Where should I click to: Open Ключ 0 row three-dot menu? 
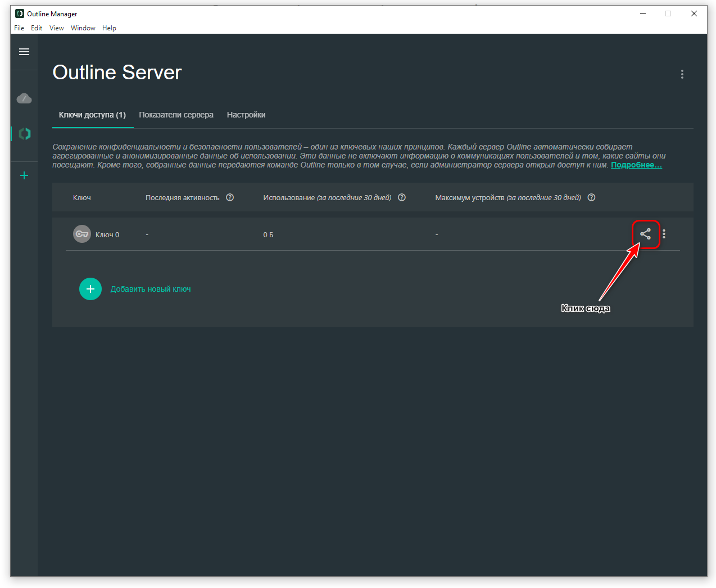click(x=664, y=234)
